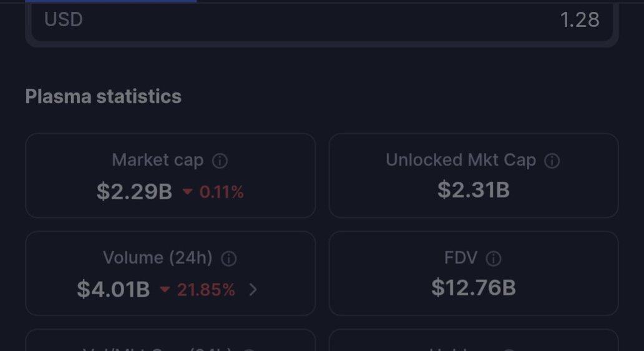644x351 pixels.
Task: Click the Plasma statistics heading
Action: pyautogui.click(x=104, y=97)
